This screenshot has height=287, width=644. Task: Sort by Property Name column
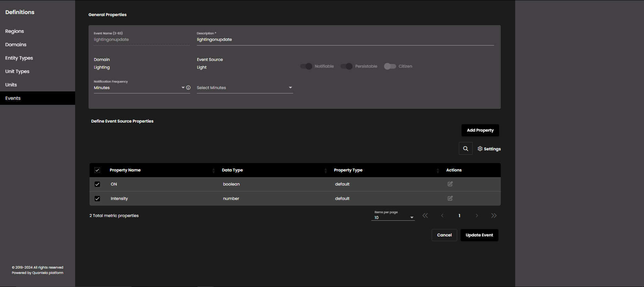[x=213, y=170]
